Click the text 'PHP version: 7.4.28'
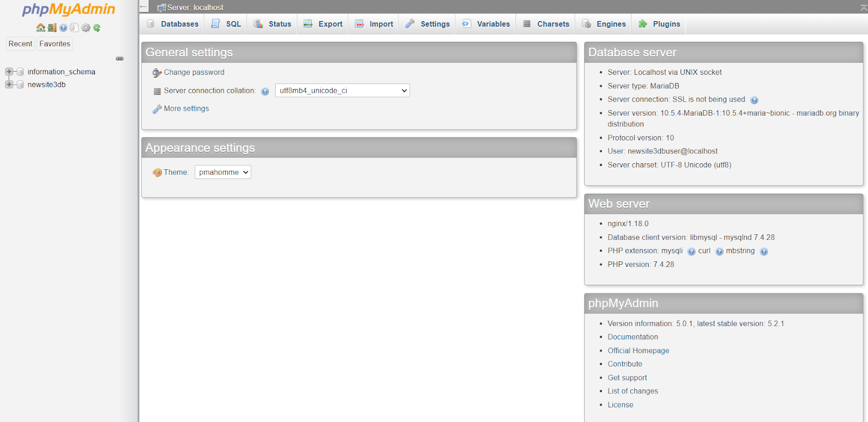 click(x=641, y=265)
